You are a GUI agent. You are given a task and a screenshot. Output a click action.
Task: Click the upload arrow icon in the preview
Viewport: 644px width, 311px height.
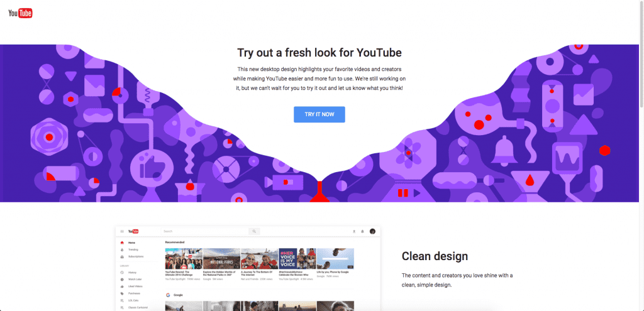[354, 231]
